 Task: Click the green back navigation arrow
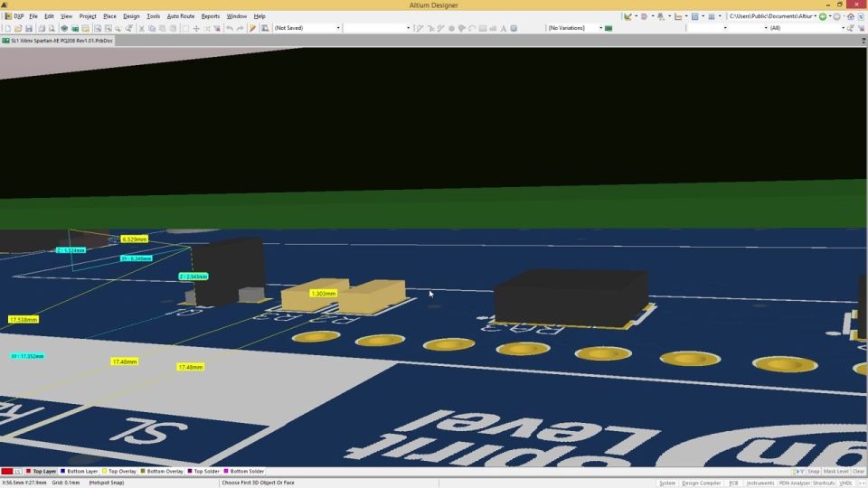pos(823,16)
